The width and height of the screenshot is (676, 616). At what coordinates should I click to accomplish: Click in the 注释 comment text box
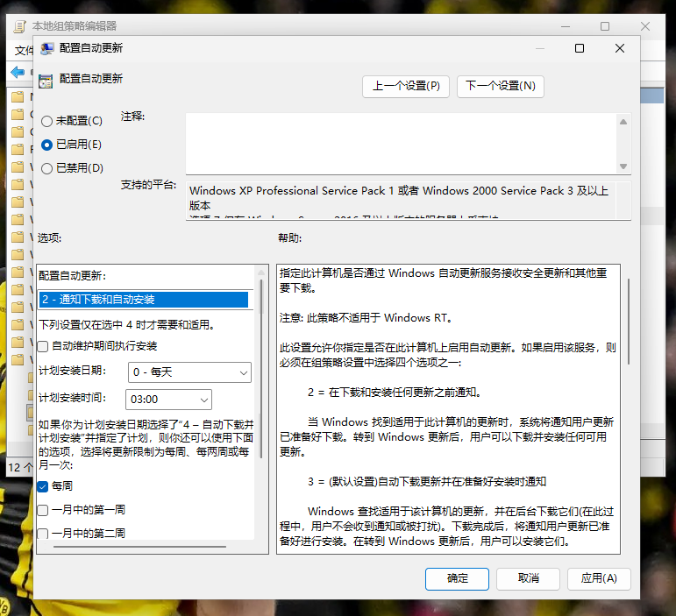(x=401, y=144)
